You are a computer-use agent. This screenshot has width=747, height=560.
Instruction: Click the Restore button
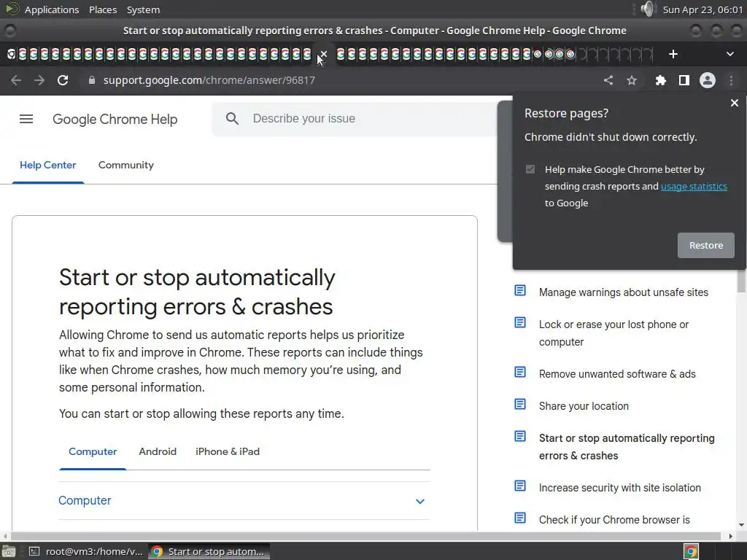pos(706,245)
